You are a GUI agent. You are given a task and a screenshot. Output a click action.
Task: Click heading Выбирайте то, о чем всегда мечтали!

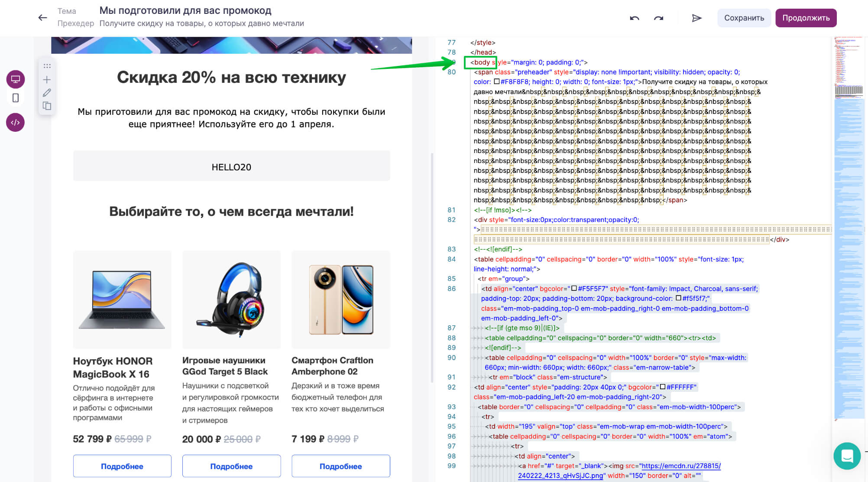(x=231, y=212)
